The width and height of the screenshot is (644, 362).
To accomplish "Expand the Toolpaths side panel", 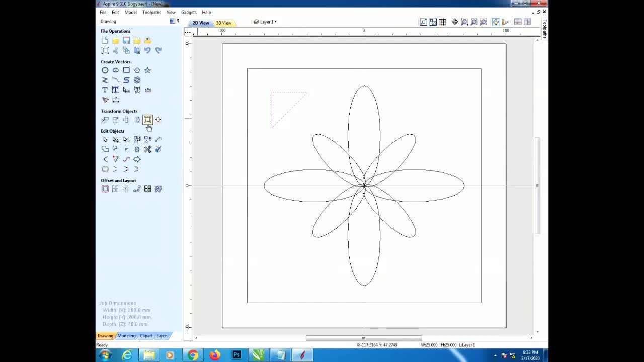I will click(x=544, y=29).
